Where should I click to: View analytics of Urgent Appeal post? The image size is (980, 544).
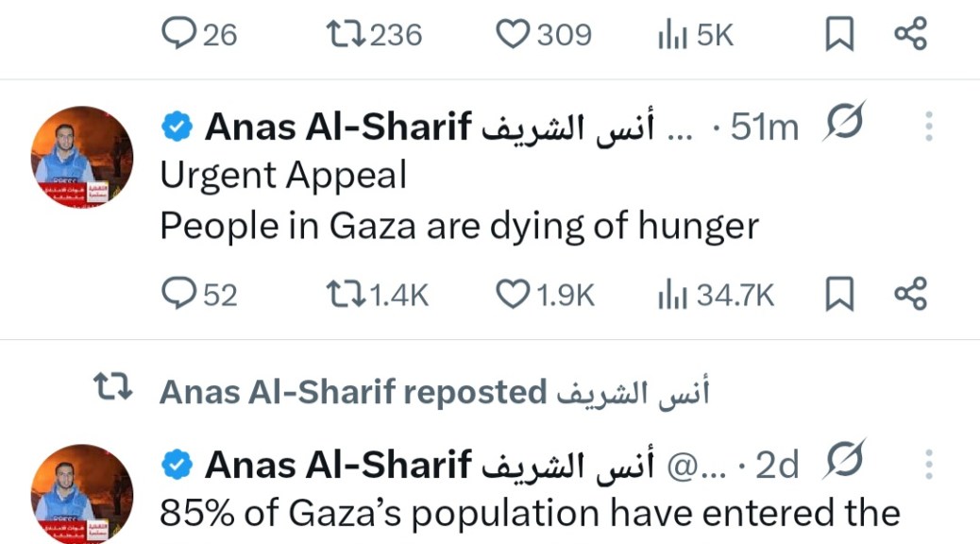(x=671, y=296)
